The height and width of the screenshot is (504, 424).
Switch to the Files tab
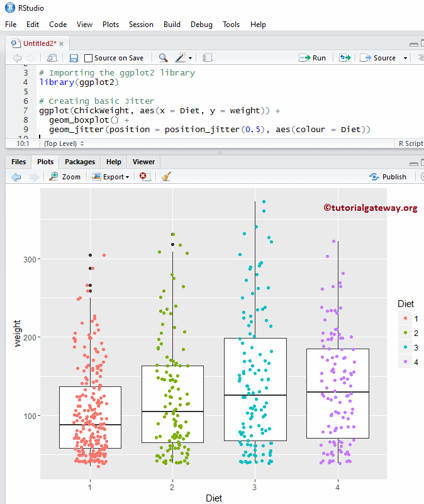tap(18, 162)
